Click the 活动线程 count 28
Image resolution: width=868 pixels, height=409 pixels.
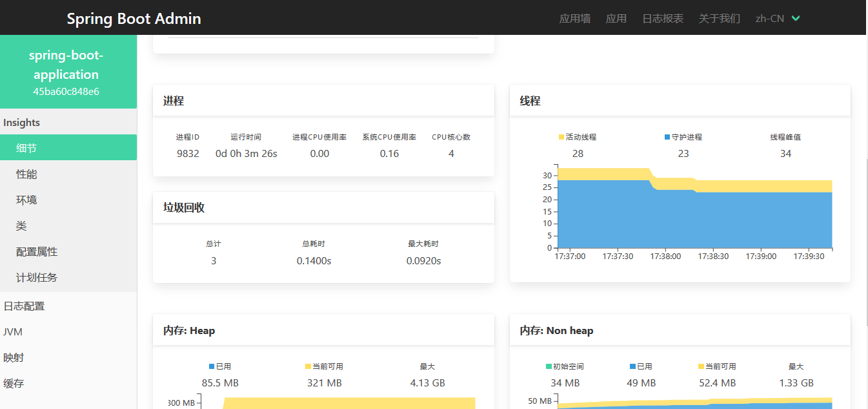pyautogui.click(x=578, y=154)
